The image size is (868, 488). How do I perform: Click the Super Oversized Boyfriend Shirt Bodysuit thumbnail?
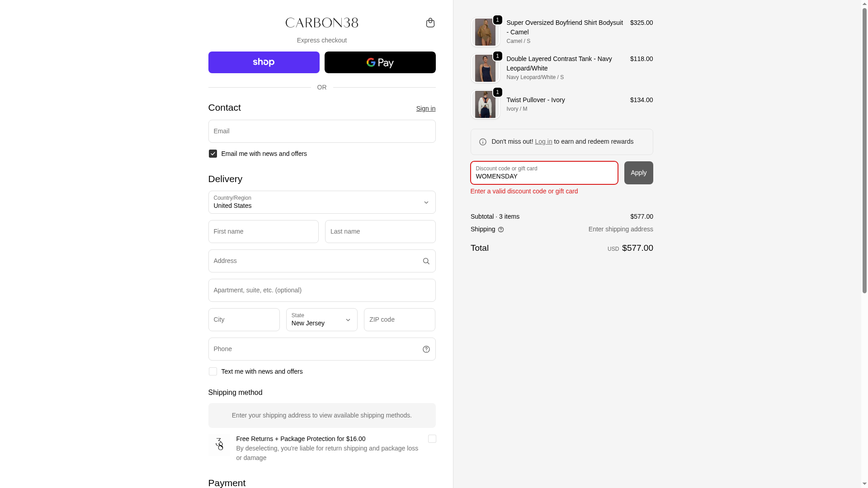coord(485,32)
